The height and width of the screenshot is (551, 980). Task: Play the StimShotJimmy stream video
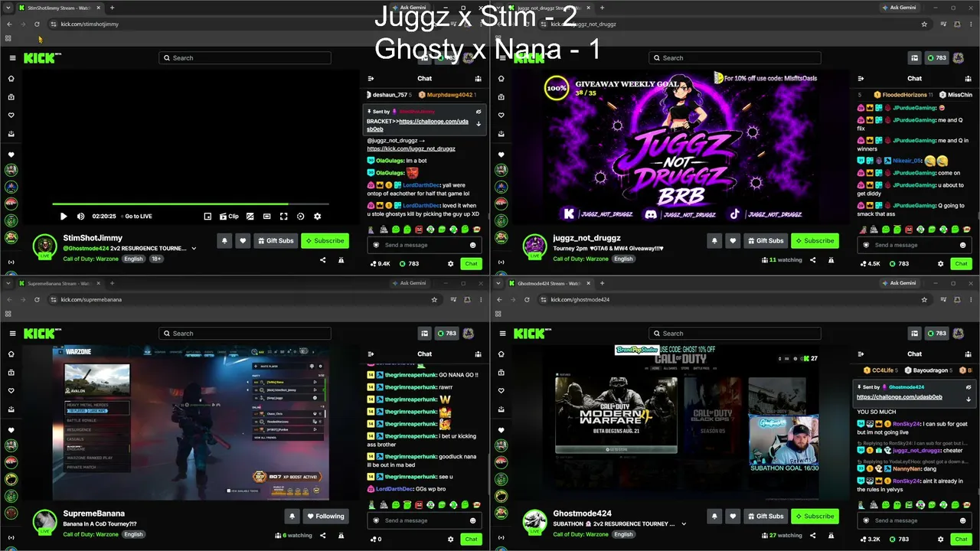click(64, 217)
